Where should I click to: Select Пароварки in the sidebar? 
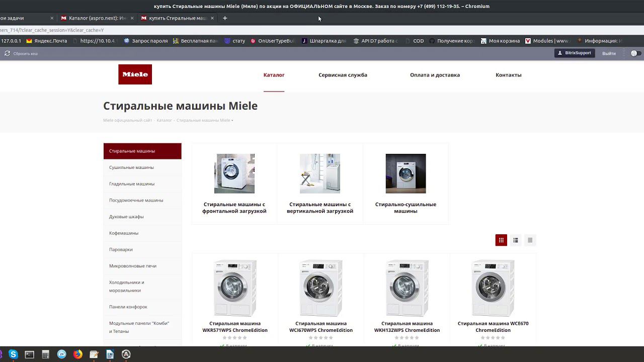point(142,249)
